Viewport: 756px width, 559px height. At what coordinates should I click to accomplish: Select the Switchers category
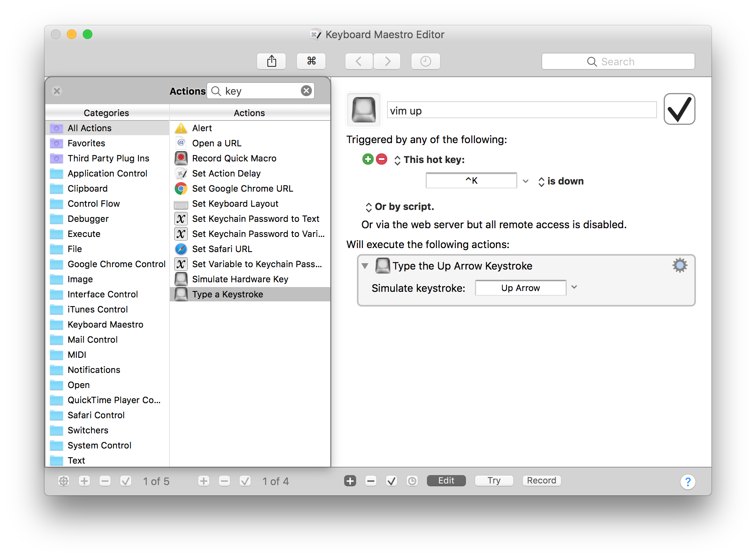(107, 430)
